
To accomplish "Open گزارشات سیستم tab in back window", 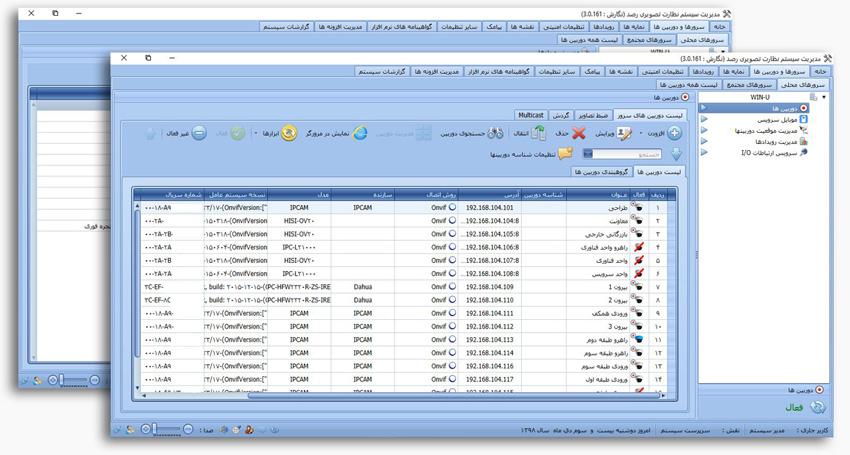I will (x=286, y=27).
